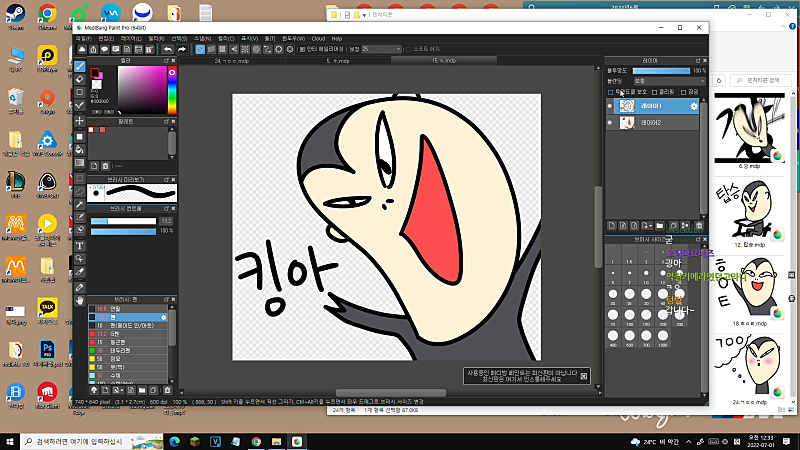Select the Brush tool in left toolbar
The width and height of the screenshot is (800, 450).
80,66
